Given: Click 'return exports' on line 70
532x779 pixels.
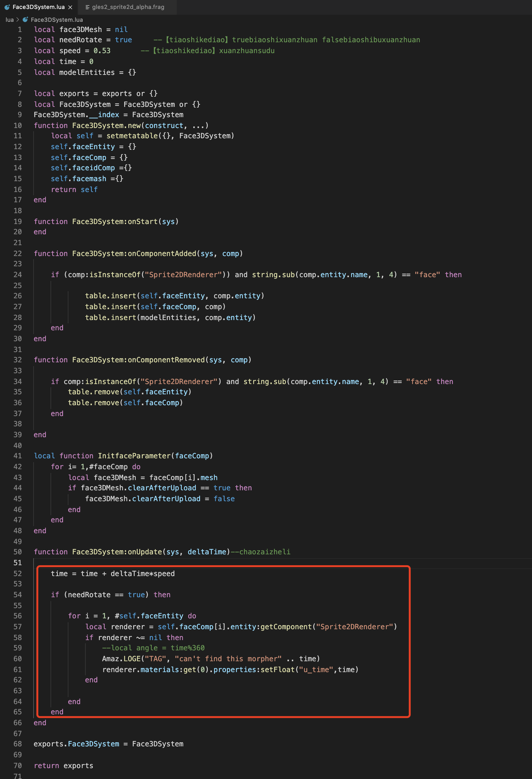Looking at the screenshot, I should point(63,766).
